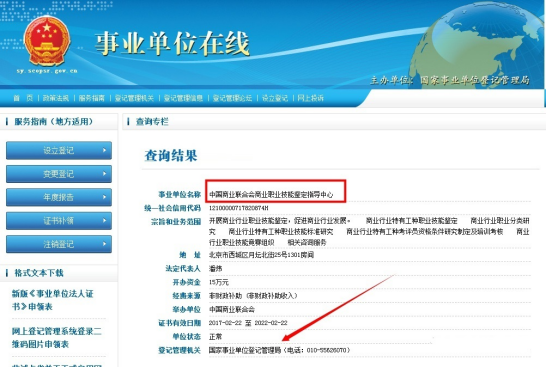Select the 证书补领 sidebar button

pos(59,220)
